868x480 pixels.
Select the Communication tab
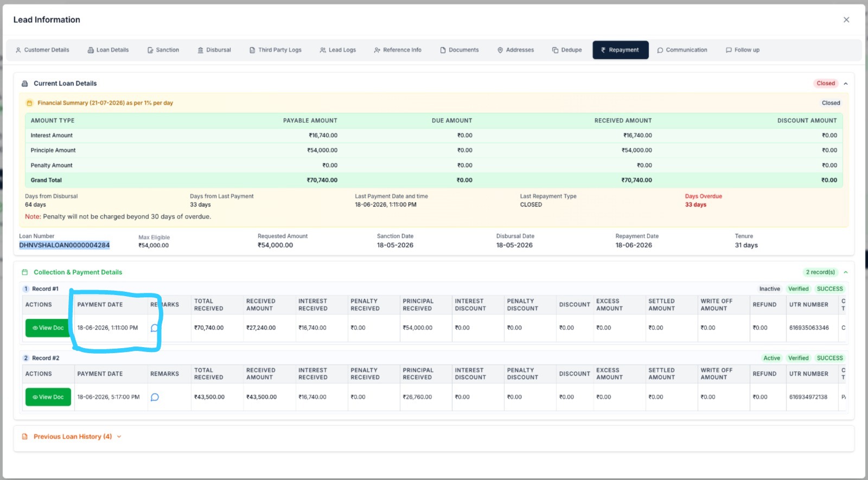point(682,50)
